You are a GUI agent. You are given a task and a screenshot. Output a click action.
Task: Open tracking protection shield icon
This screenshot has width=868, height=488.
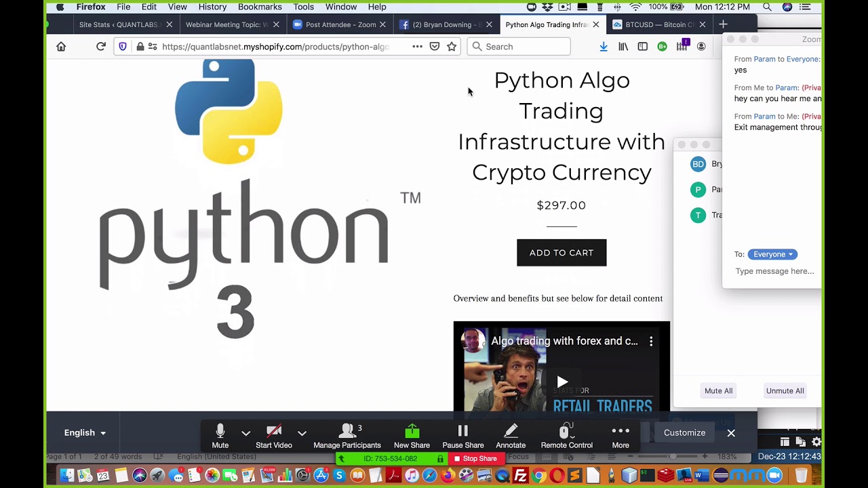pos(123,47)
